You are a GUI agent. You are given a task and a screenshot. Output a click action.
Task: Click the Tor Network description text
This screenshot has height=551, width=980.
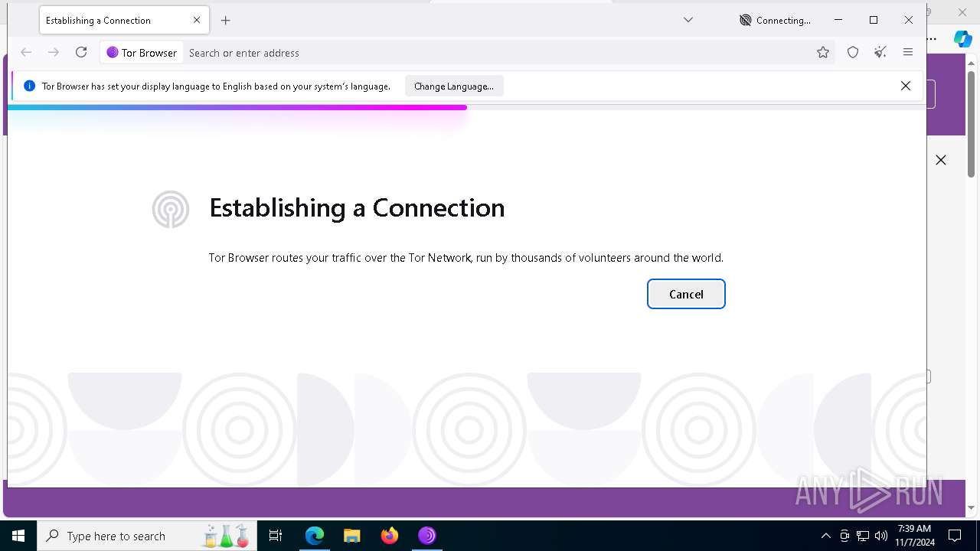(465, 258)
